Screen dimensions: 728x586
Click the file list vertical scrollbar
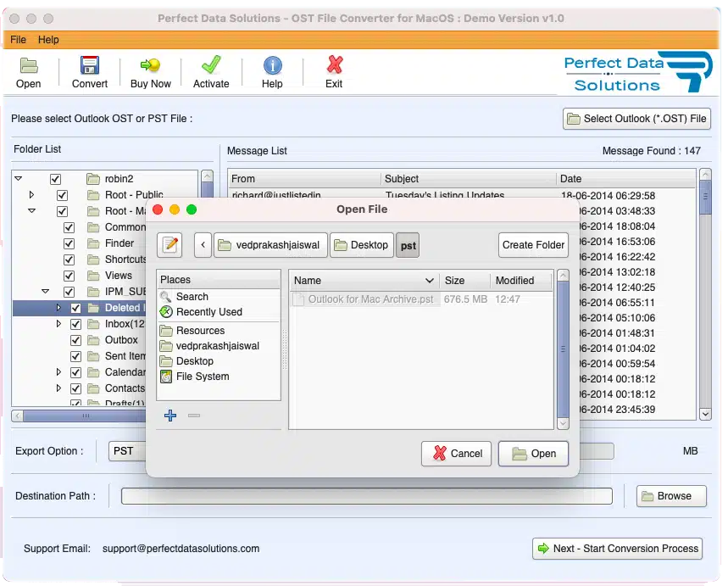[563, 349]
